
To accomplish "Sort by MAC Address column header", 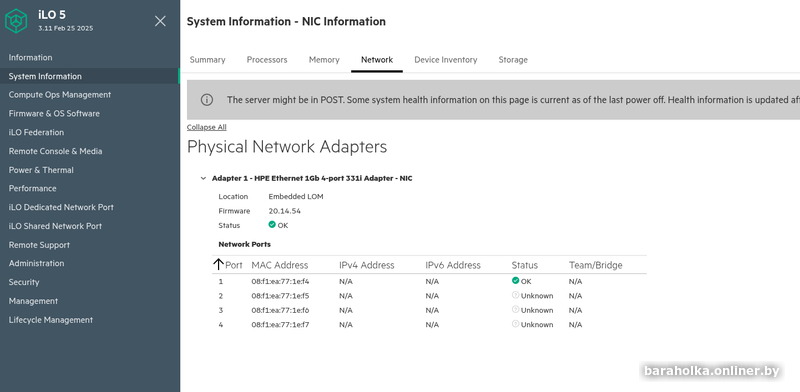I will coord(280,265).
